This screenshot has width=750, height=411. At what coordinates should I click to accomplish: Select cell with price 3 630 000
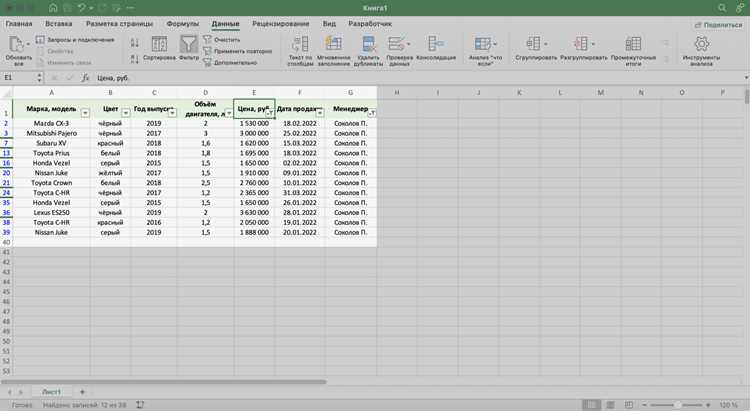click(254, 212)
